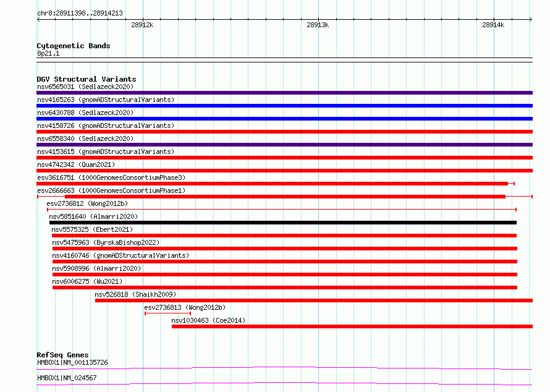Open esv3616751 1000GenomesConsortiumPhase3 label

(x=111, y=177)
